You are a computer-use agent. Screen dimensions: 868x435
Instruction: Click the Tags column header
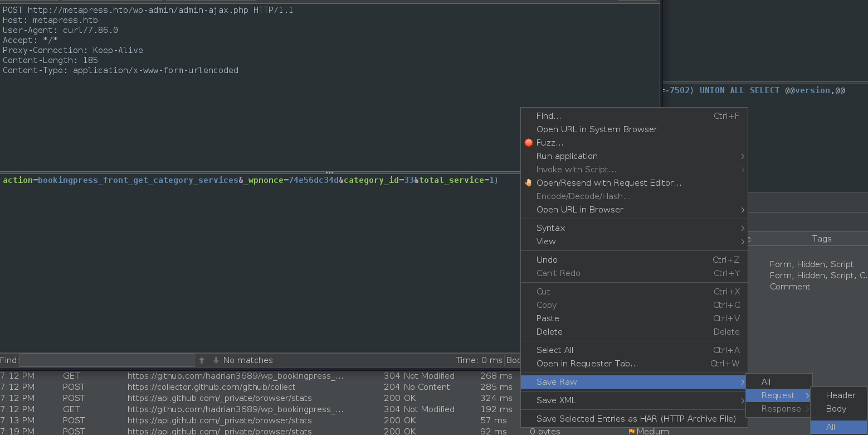pyautogui.click(x=822, y=239)
